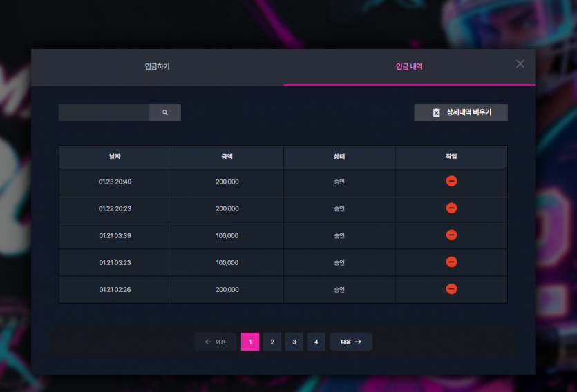Screen dimensions: 577x392
Task: Select current page 1 button
Action: [x=250, y=342]
